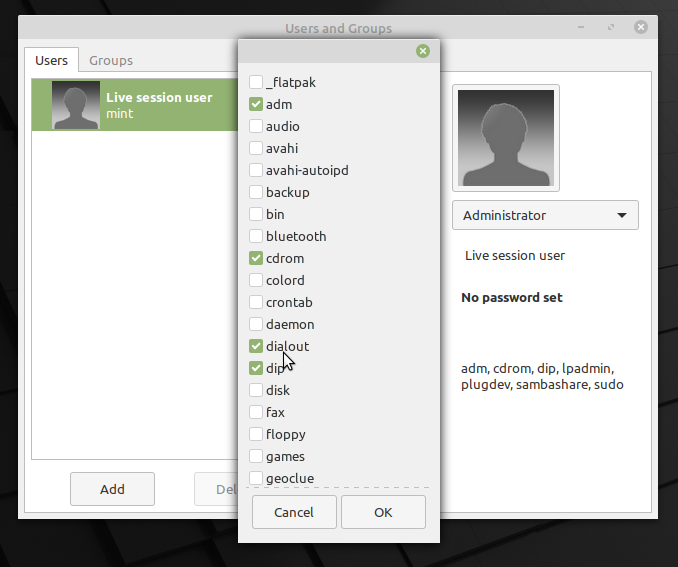Viewport: 678px width, 567px height.
Task: Open the Administrator account type dropdown
Action: [545, 215]
